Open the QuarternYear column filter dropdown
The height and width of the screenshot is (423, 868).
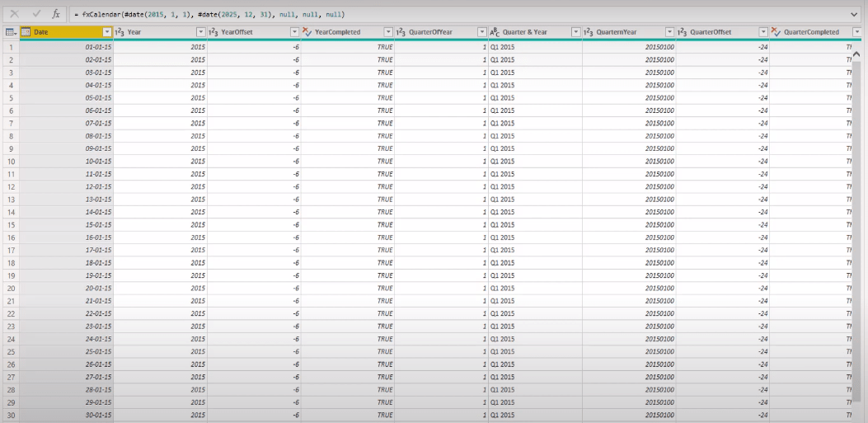pos(669,32)
